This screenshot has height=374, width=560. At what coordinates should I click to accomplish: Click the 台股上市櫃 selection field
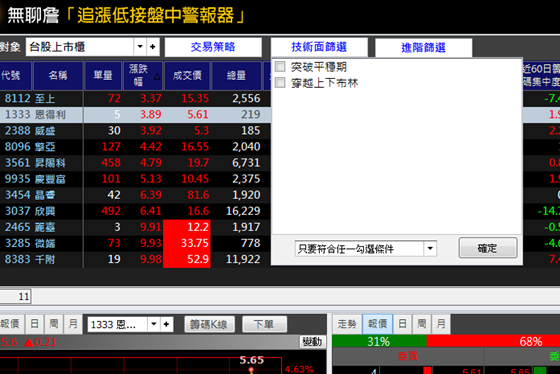click(x=80, y=47)
